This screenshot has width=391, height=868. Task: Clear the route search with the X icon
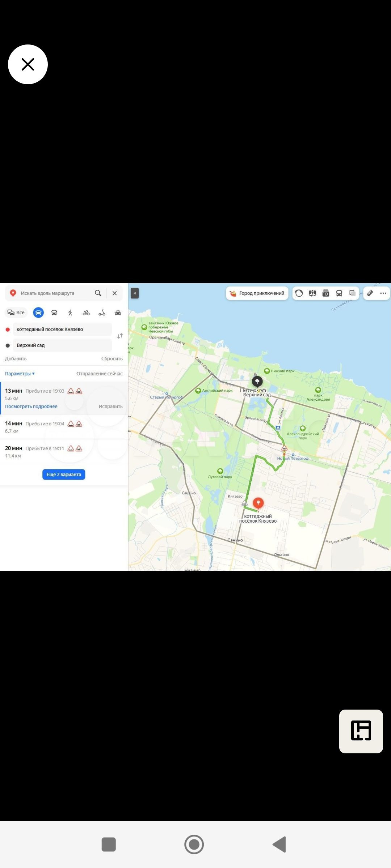click(115, 293)
